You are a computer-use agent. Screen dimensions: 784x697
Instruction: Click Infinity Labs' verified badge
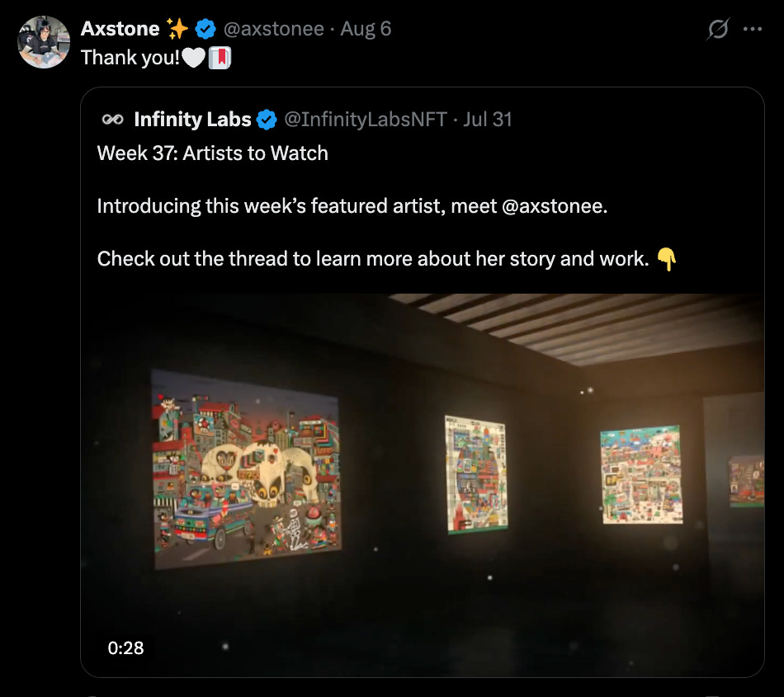point(267,120)
